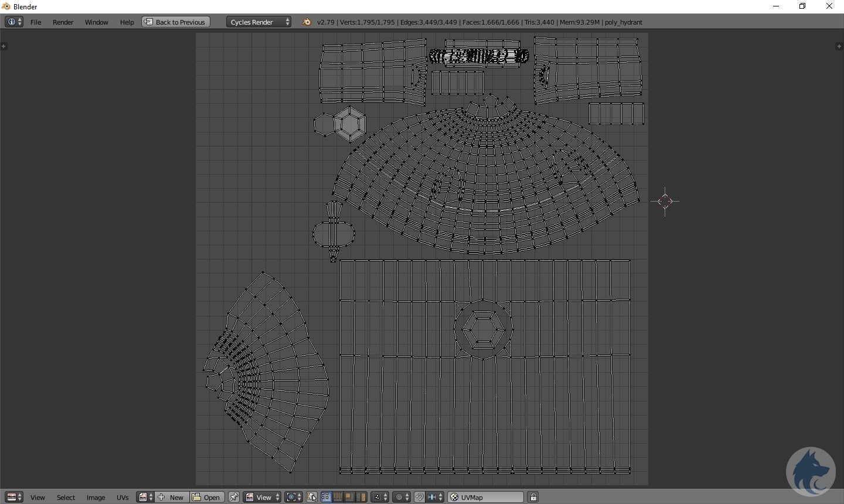The width and height of the screenshot is (844, 504).
Task: Open the Image menu
Action: (x=96, y=498)
